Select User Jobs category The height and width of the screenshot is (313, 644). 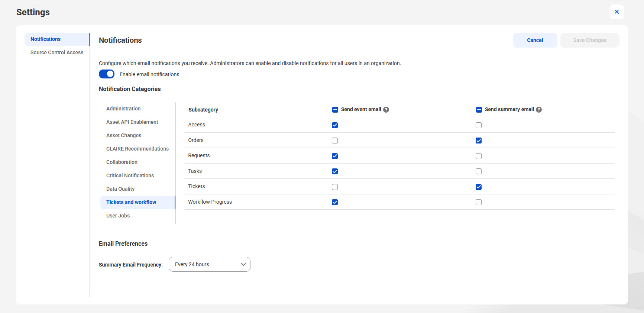pyautogui.click(x=137, y=216)
